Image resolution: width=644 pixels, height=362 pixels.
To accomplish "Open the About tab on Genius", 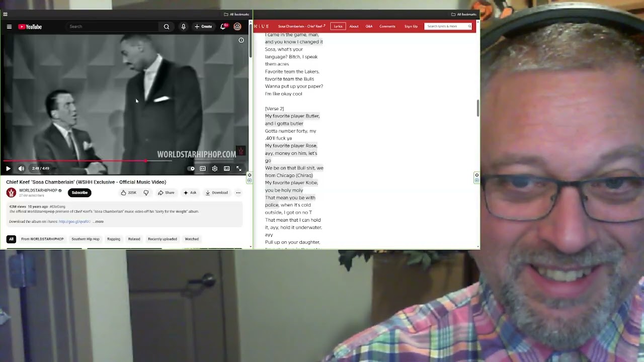I will 354,26.
